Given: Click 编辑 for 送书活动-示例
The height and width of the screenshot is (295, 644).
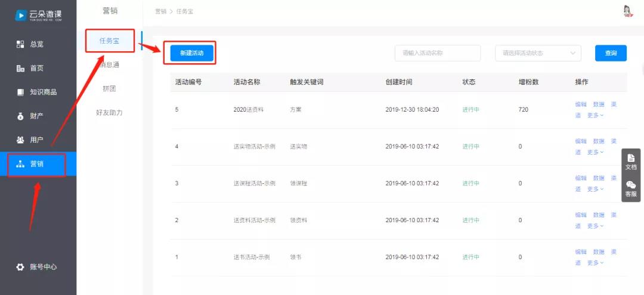Looking at the screenshot, I should click(581, 252).
